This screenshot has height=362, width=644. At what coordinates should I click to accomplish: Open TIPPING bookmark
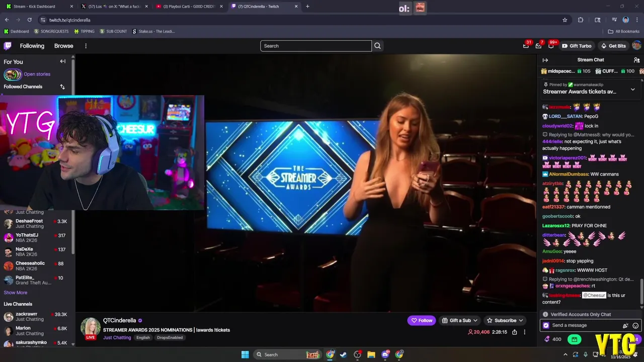tap(84, 31)
